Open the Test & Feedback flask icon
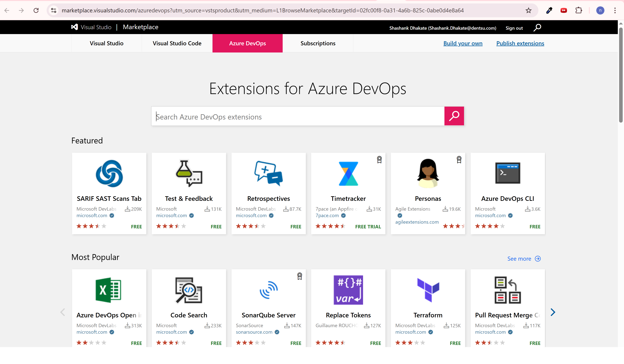Screen dimensions: 624x364 point(189,173)
